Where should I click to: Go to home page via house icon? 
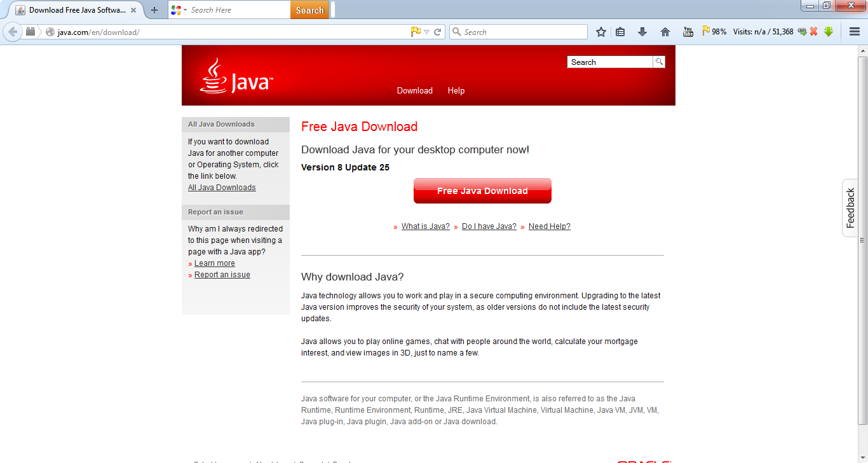[x=665, y=32]
